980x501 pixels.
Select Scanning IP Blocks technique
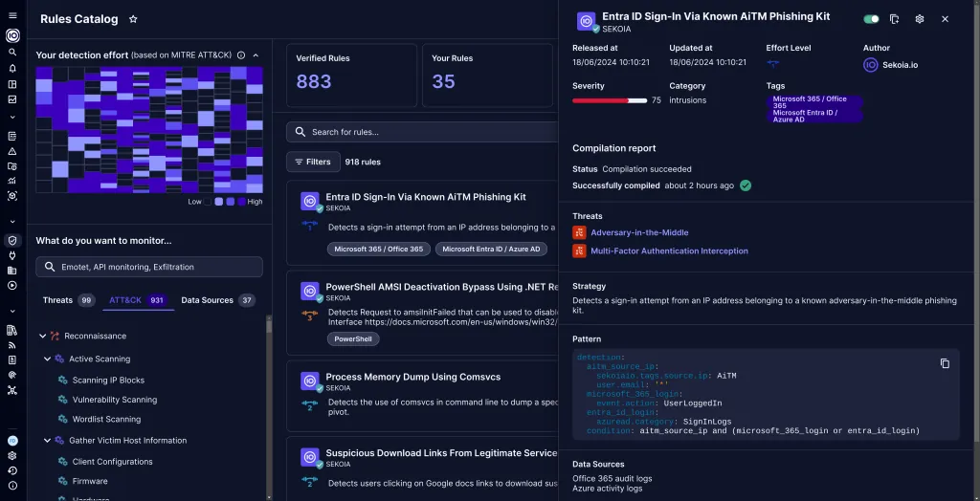click(108, 381)
